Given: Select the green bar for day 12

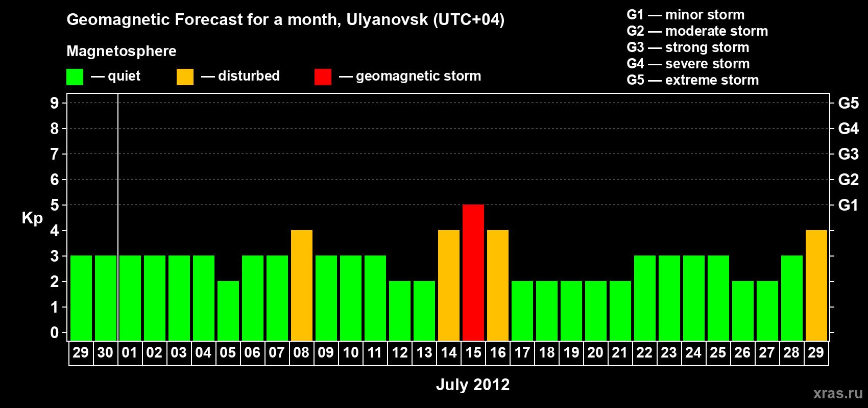Looking at the screenshot, I should click(x=400, y=311).
